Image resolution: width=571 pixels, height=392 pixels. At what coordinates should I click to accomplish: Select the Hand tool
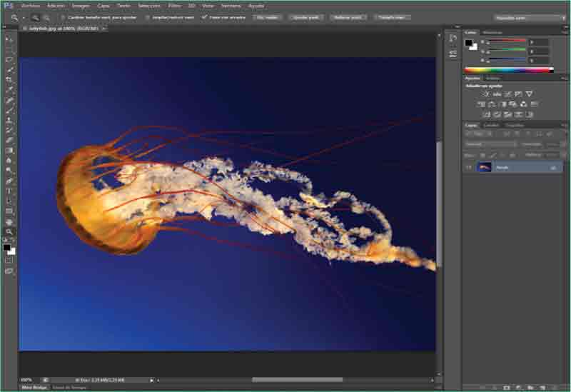(x=9, y=222)
